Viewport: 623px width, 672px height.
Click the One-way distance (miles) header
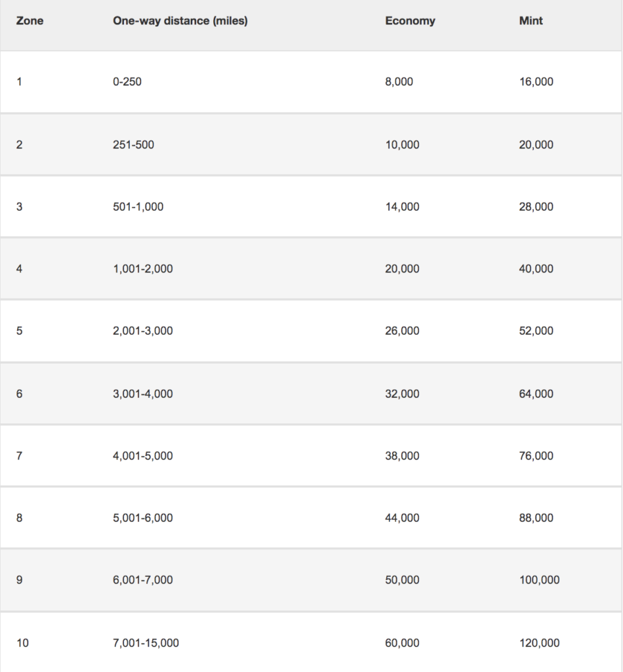tap(180, 21)
